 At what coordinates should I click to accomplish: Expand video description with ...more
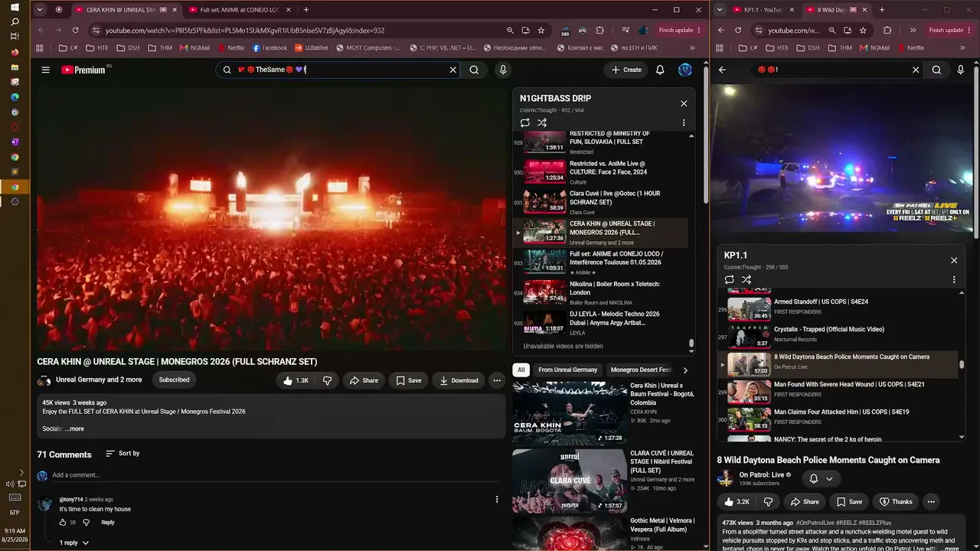click(75, 429)
